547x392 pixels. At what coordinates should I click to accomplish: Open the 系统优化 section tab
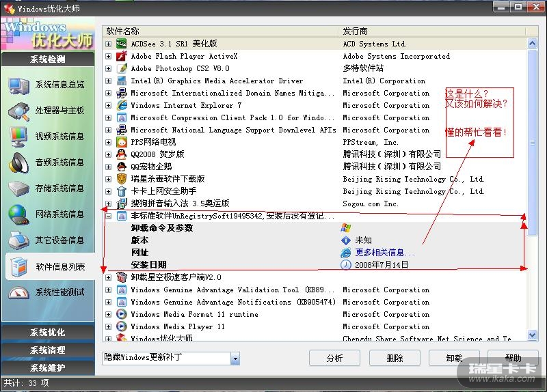pos(48,333)
